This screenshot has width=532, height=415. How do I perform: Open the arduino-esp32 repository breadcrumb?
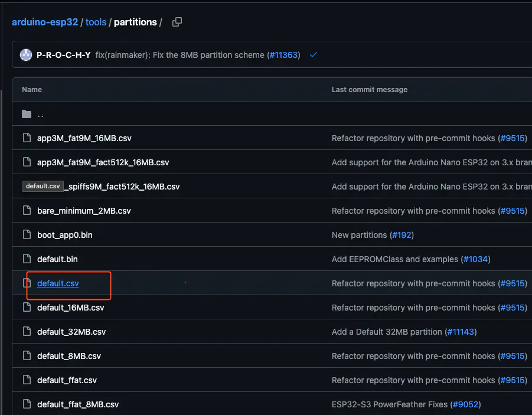coord(45,22)
